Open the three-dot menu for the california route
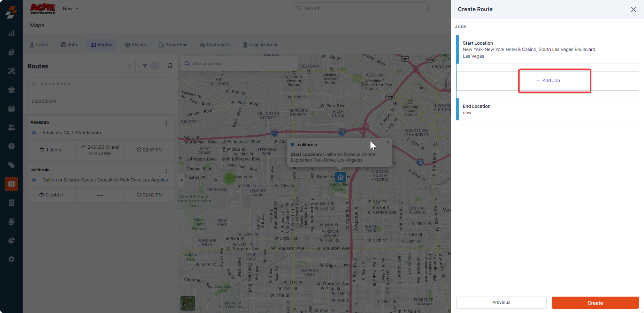The height and width of the screenshot is (313, 644). coord(166,171)
